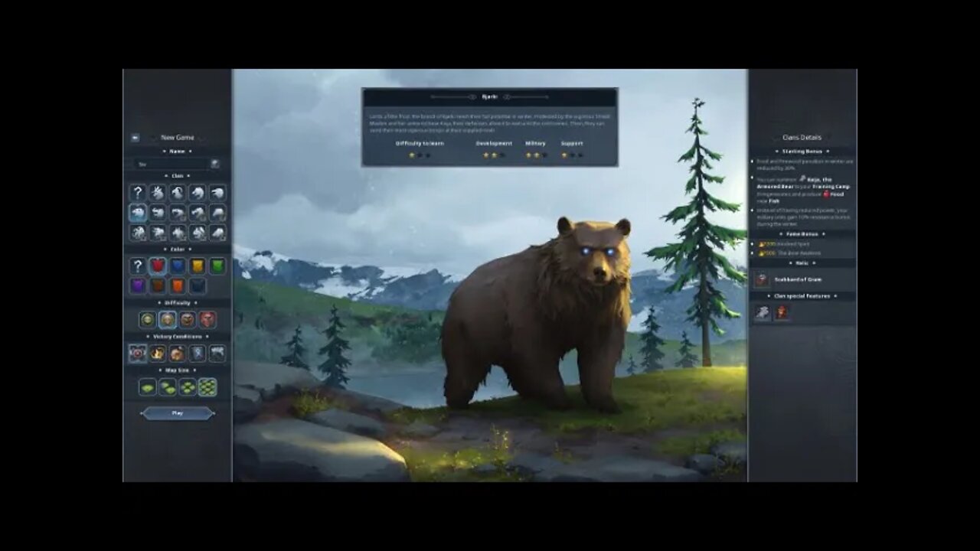This screenshot has width=980, height=551.
Task: Set difficulty to the third hard option
Action: (x=188, y=319)
